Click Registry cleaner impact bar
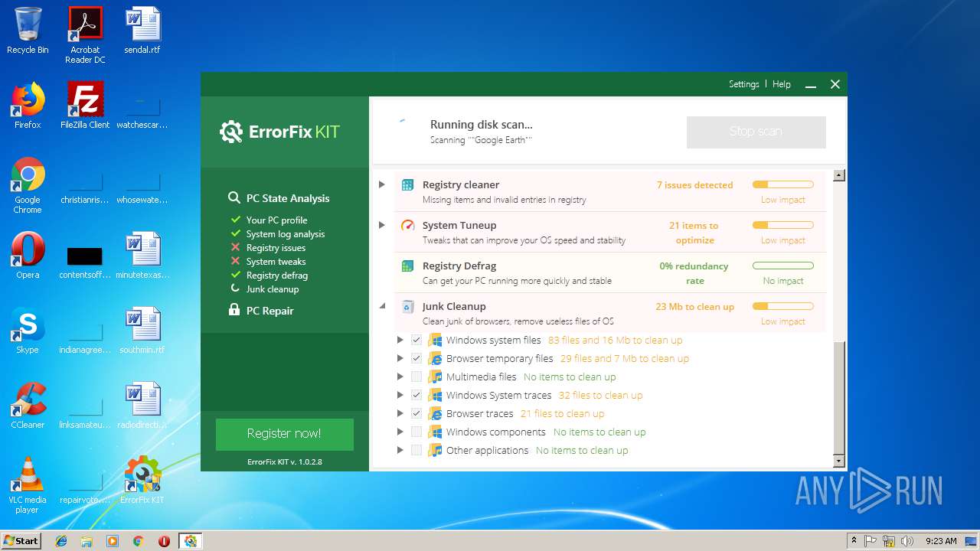Viewport: 980px width, 551px height. pyautogui.click(x=782, y=184)
